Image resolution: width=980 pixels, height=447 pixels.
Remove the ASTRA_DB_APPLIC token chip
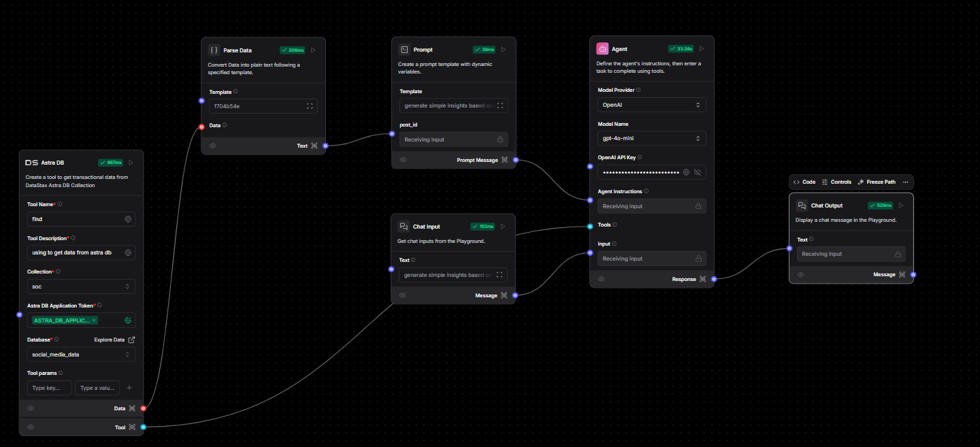coord(94,320)
